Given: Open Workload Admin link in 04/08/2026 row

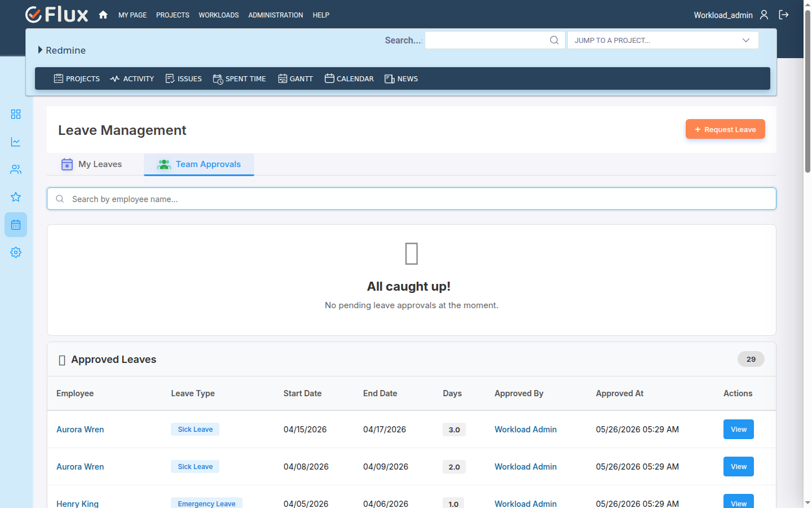Looking at the screenshot, I should (x=526, y=467).
